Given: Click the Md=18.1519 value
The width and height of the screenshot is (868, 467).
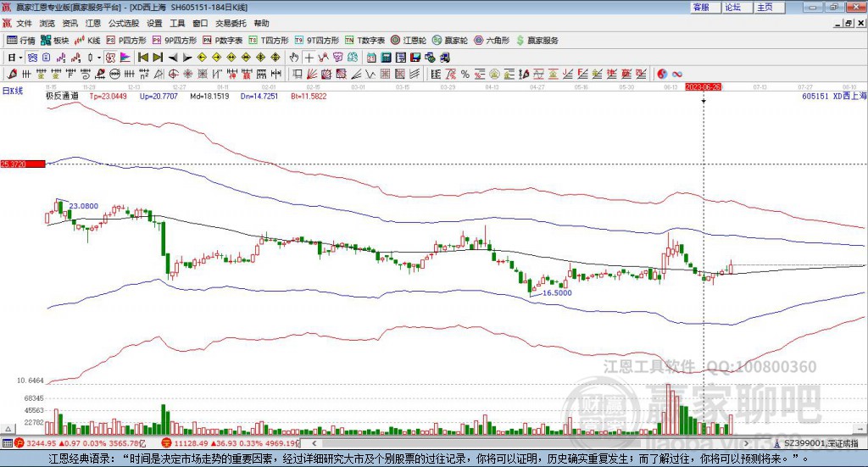Looking at the screenshot, I should (x=209, y=97).
